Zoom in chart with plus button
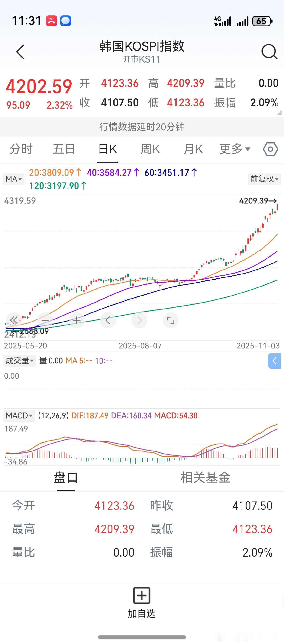 click(77, 320)
